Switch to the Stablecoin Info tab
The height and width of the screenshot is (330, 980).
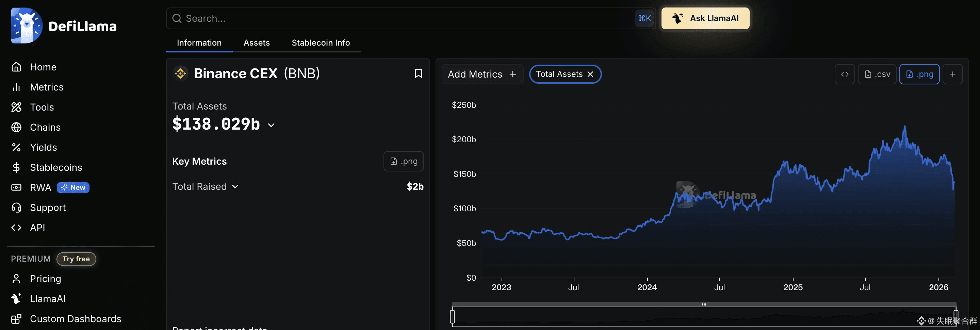point(321,43)
